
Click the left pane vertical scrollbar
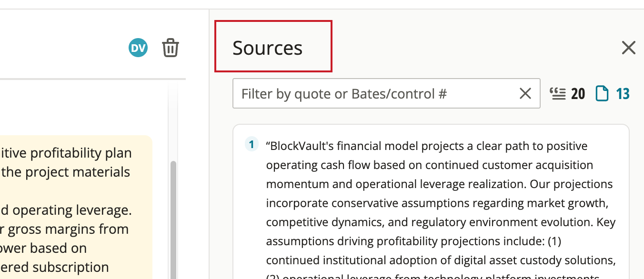point(173,219)
